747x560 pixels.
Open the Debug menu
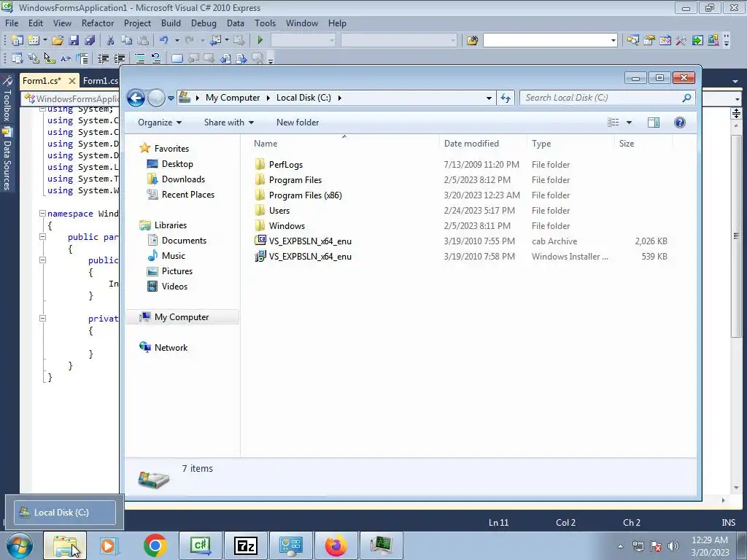(204, 23)
